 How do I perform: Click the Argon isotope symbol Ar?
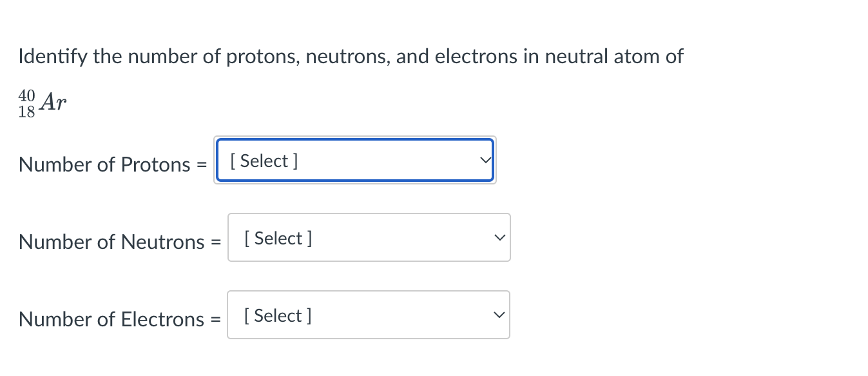pyautogui.click(x=52, y=102)
